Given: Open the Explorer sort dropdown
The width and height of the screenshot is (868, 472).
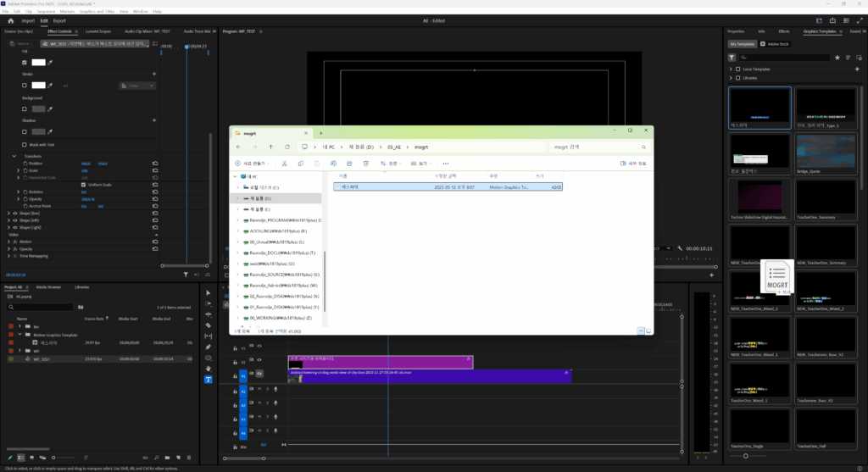Looking at the screenshot, I should (x=390, y=164).
